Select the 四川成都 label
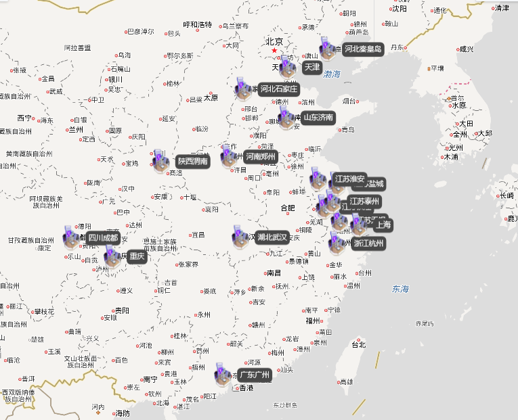Screen dimensions: 518x420 [103, 238]
